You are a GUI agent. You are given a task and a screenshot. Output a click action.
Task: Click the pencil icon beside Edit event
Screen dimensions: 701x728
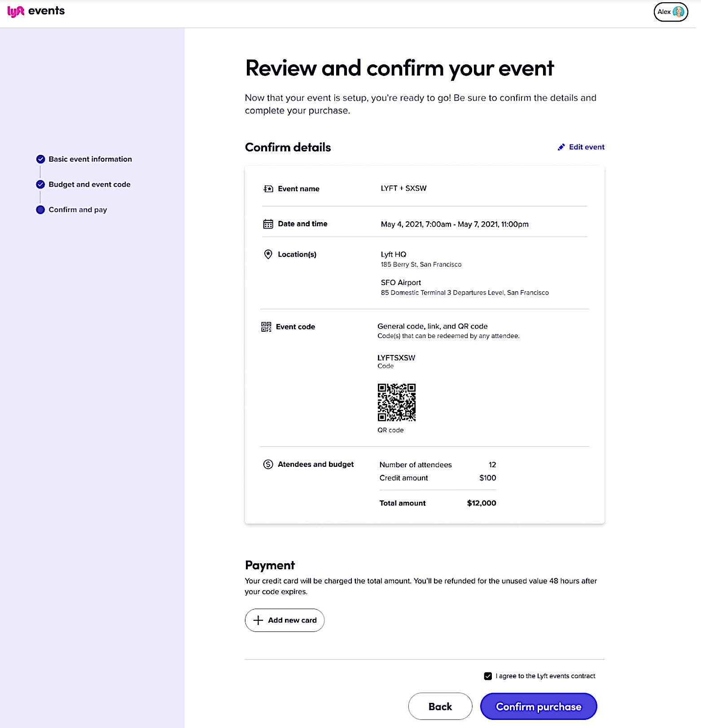click(561, 147)
